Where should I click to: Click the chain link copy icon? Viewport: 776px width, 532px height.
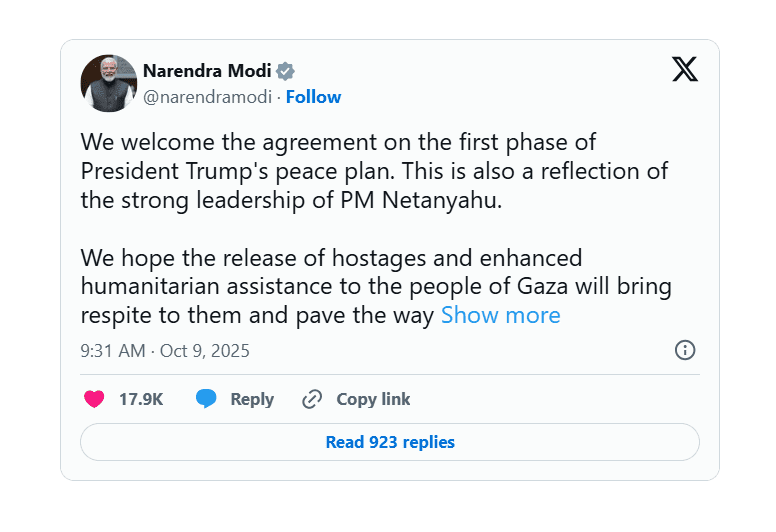click(x=312, y=399)
